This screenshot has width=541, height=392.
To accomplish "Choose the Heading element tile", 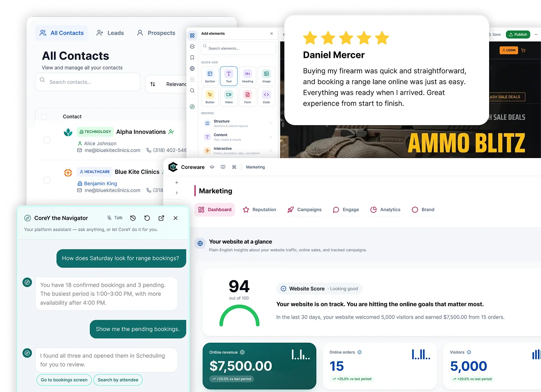I will pos(248,76).
